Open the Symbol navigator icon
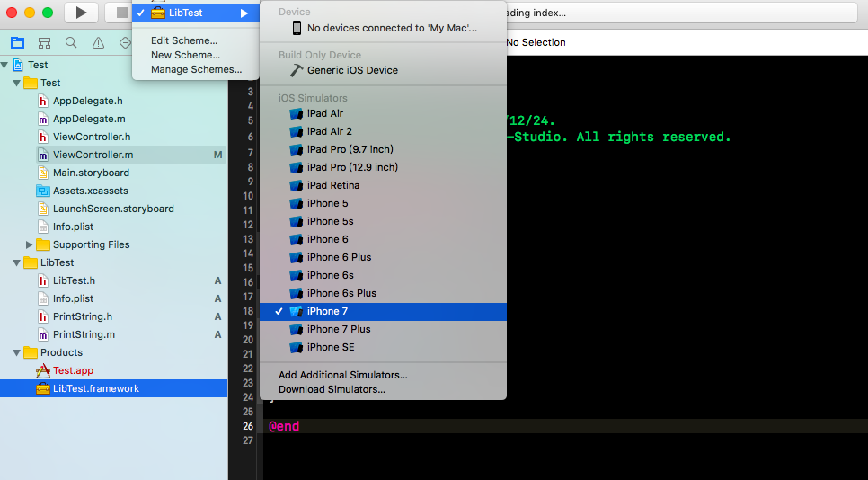This screenshot has width=868, height=480. [x=44, y=42]
